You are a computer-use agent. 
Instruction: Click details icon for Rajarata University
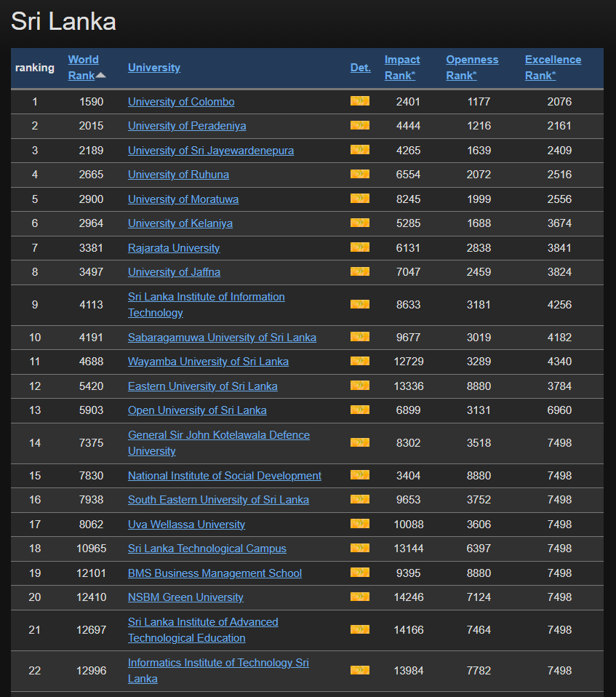point(359,247)
